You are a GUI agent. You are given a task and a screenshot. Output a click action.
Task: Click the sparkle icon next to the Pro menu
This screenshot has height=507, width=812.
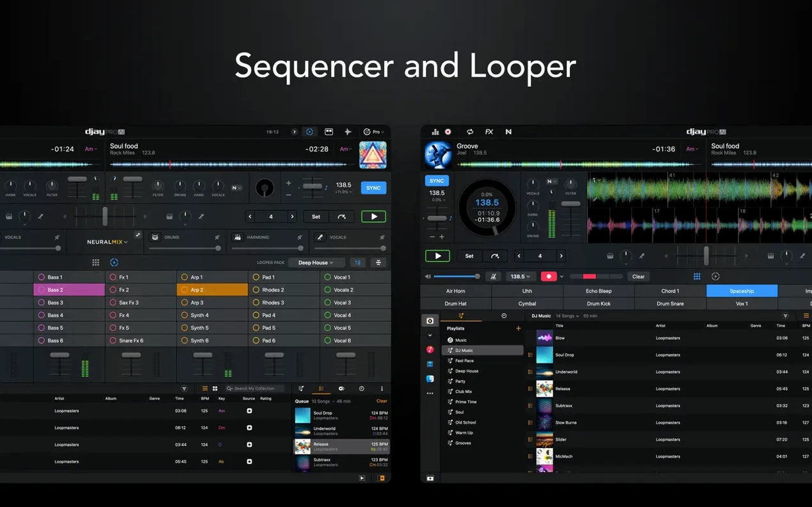pyautogui.click(x=348, y=131)
